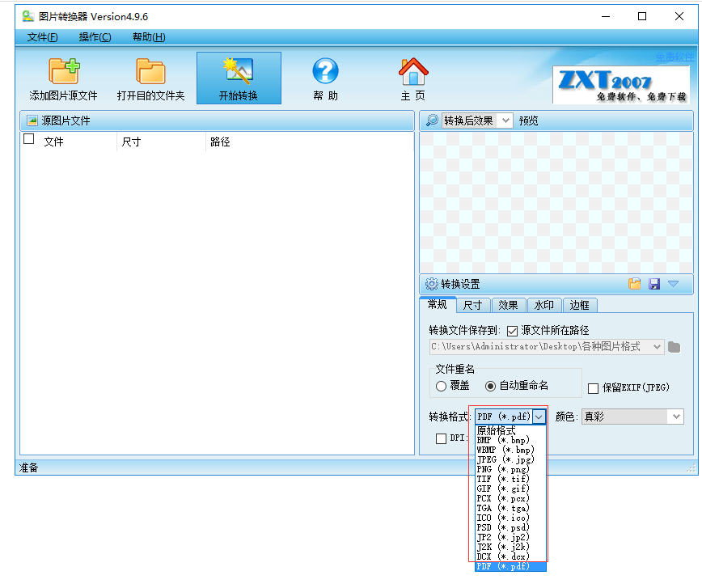
Task: Go to the 主页 home icon
Action: [x=413, y=72]
